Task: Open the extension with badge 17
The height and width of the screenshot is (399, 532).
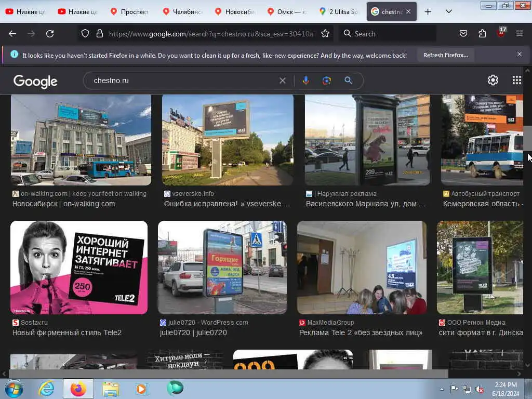Action: 501,33
